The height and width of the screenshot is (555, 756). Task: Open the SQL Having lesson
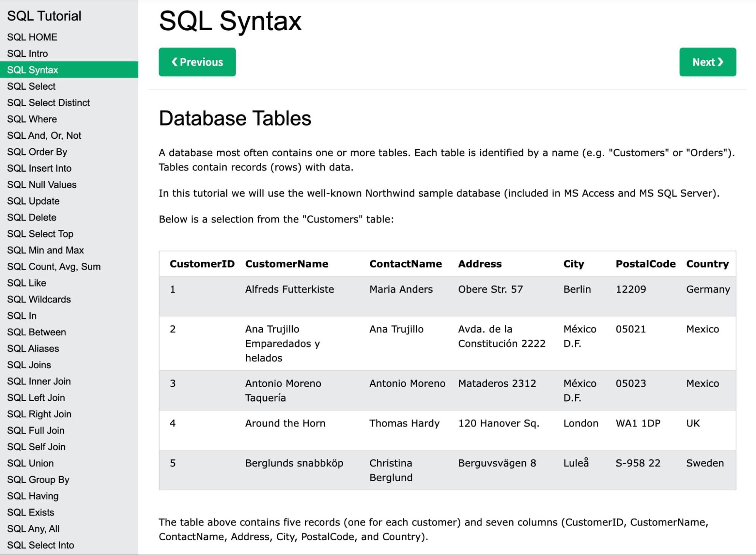(33, 496)
